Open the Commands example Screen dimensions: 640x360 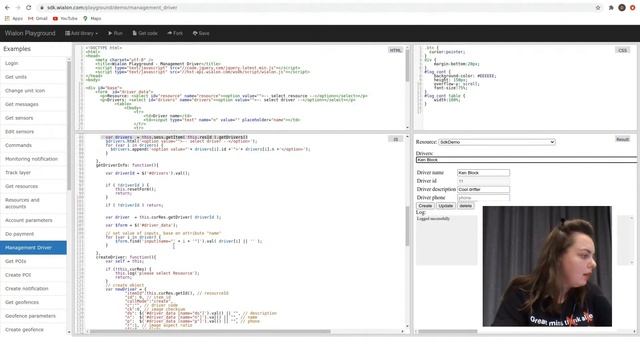33,145
